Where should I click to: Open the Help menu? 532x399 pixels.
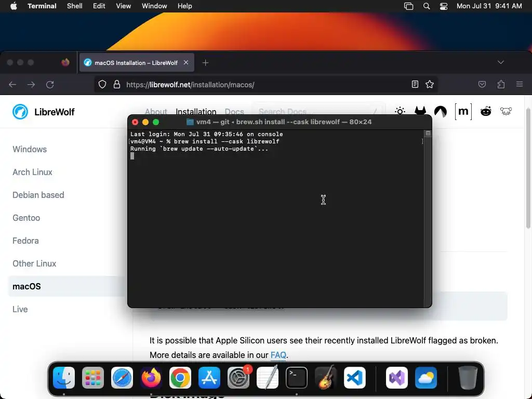pos(185,6)
